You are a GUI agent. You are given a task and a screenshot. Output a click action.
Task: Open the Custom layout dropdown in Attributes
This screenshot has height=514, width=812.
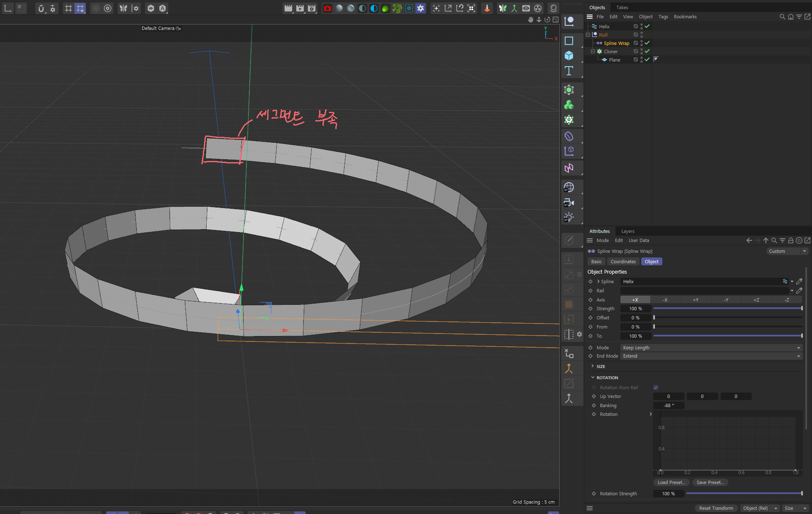787,251
